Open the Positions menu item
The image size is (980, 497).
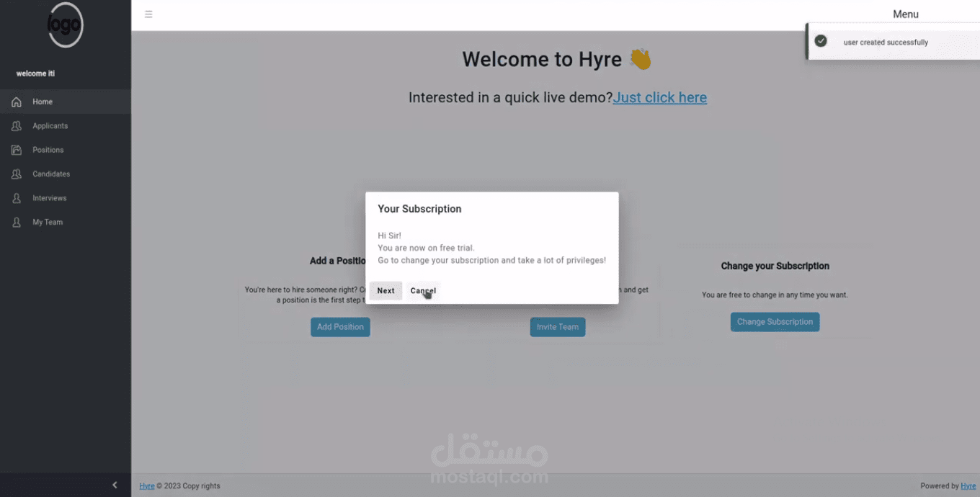point(66,150)
